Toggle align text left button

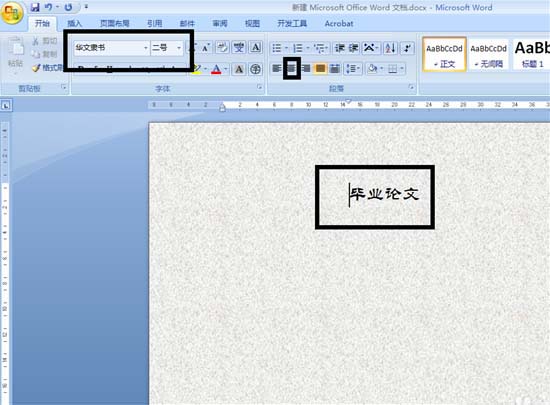[277, 68]
